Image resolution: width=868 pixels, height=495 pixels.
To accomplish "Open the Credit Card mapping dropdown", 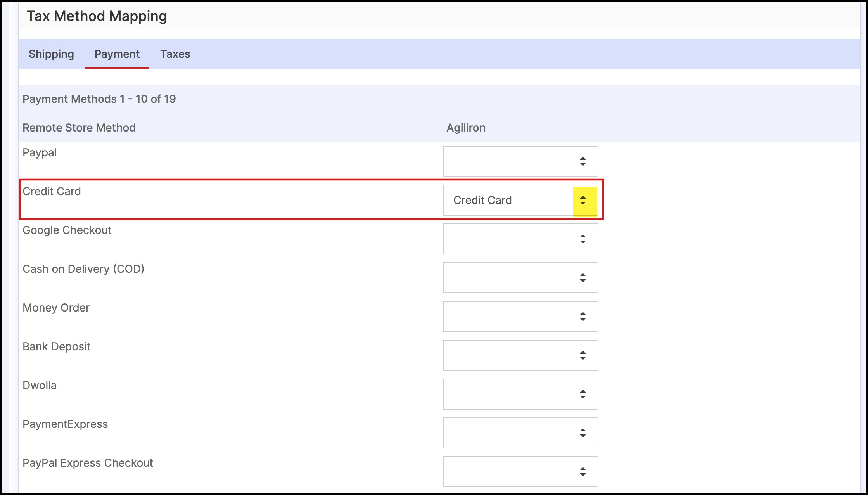I will (x=520, y=200).
